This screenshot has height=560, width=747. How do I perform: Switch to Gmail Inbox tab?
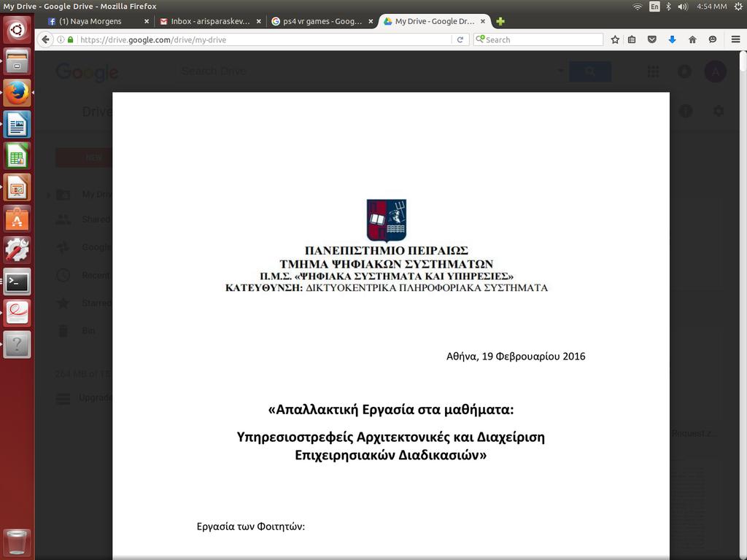pyautogui.click(x=210, y=21)
